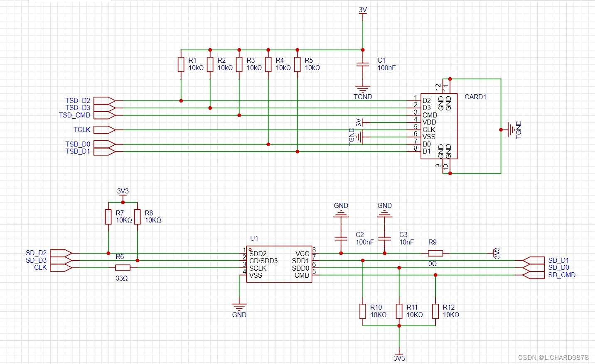Click the TGND ground symbol below C1
This screenshot has width=595, height=364.
pyautogui.click(x=363, y=89)
